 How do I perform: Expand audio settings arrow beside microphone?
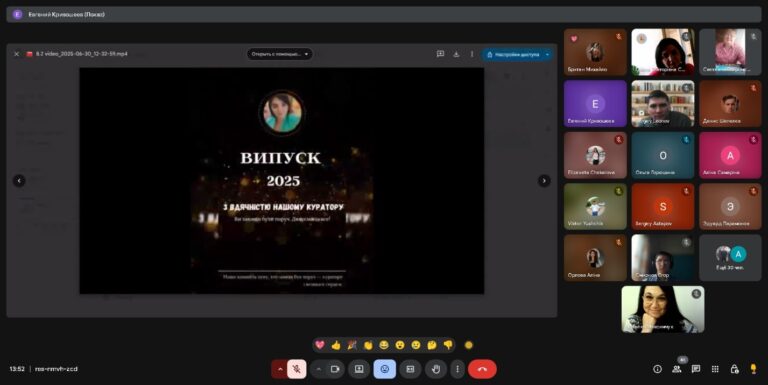(x=280, y=369)
